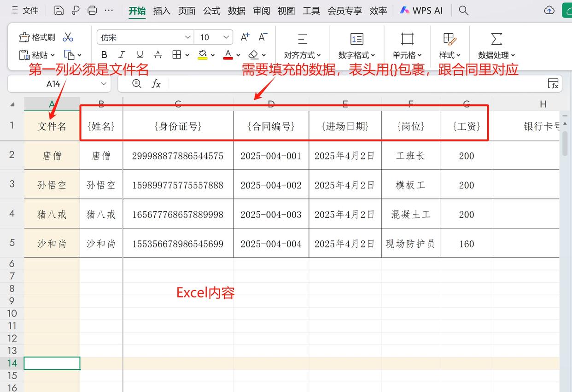The height and width of the screenshot is (392, 572).
Task: Click the 格式刷 format painter button
Action: [x=37, y=37]
